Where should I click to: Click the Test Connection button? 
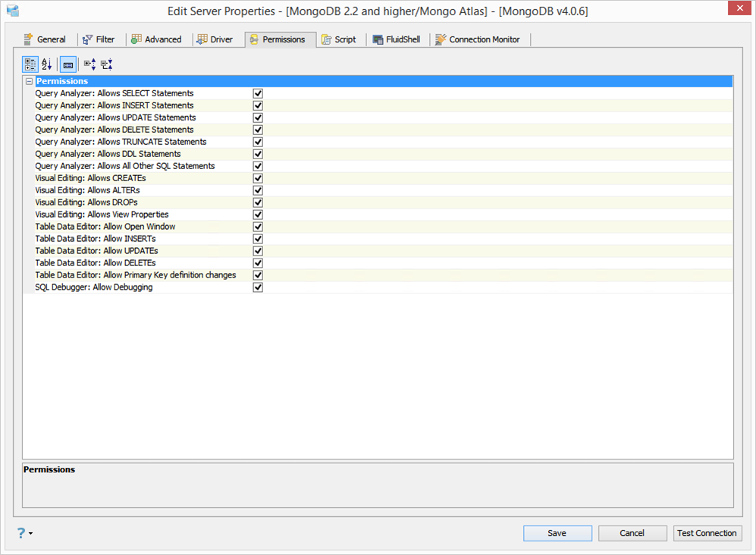pyautogui.click(x=707, y=533)
